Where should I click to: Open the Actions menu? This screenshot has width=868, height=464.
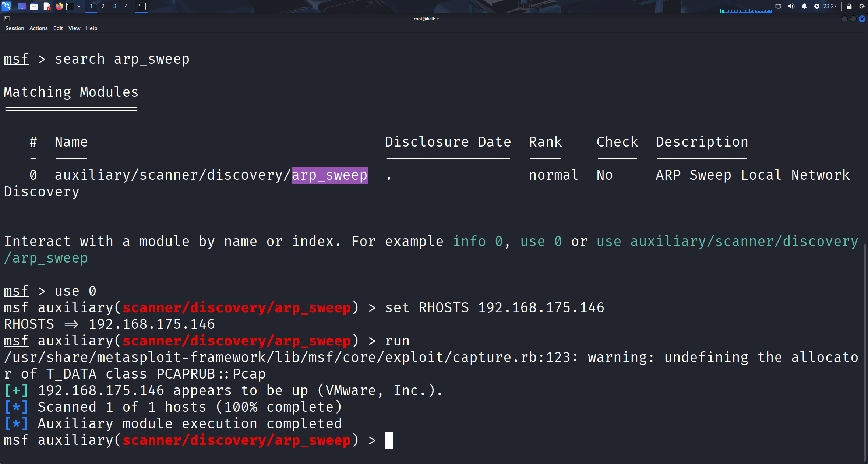click(38, 28)
